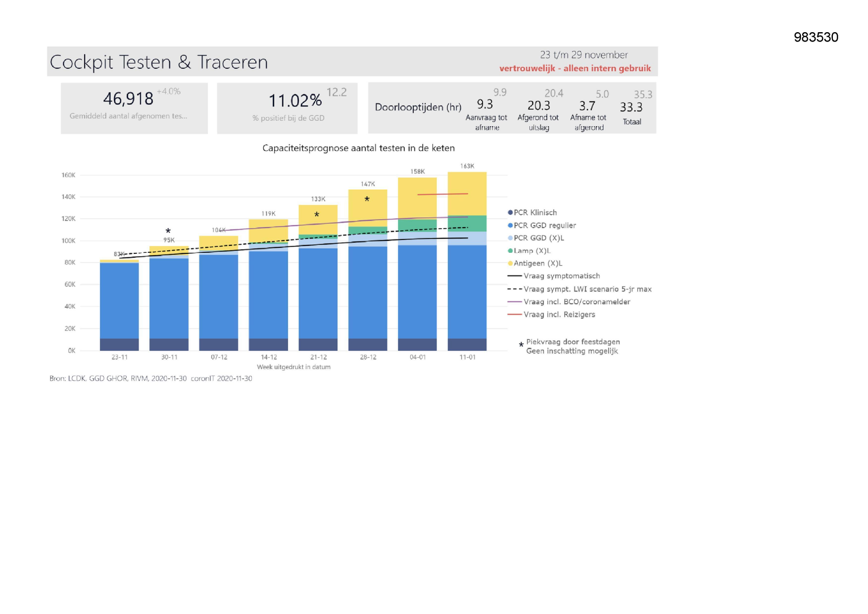Click the PCR Klinisch legend dot
The height and width of the screenshot is (614, 868).
pyautogui.click(x=510, y=213)
